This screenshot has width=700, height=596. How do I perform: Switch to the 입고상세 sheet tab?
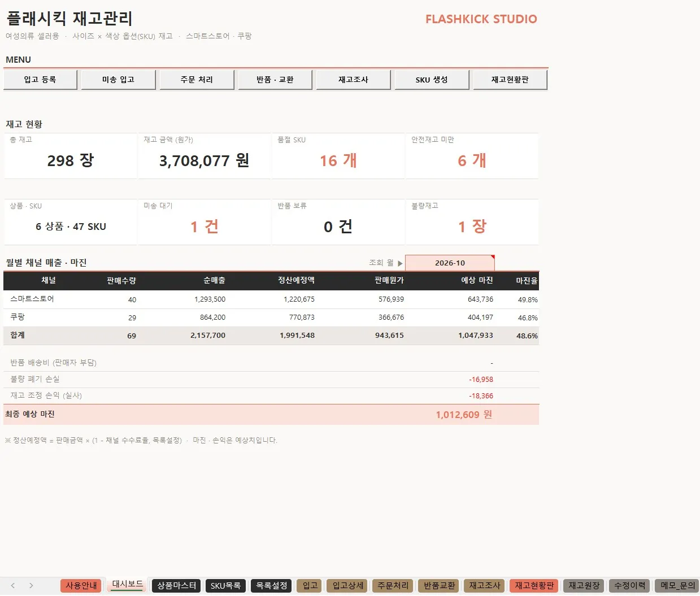347,586
